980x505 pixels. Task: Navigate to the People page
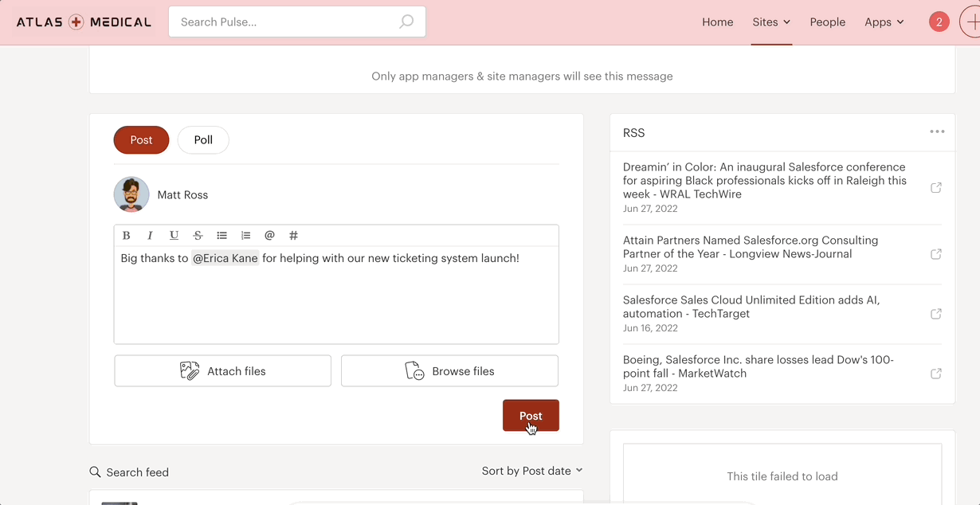(x=827, y=22)
